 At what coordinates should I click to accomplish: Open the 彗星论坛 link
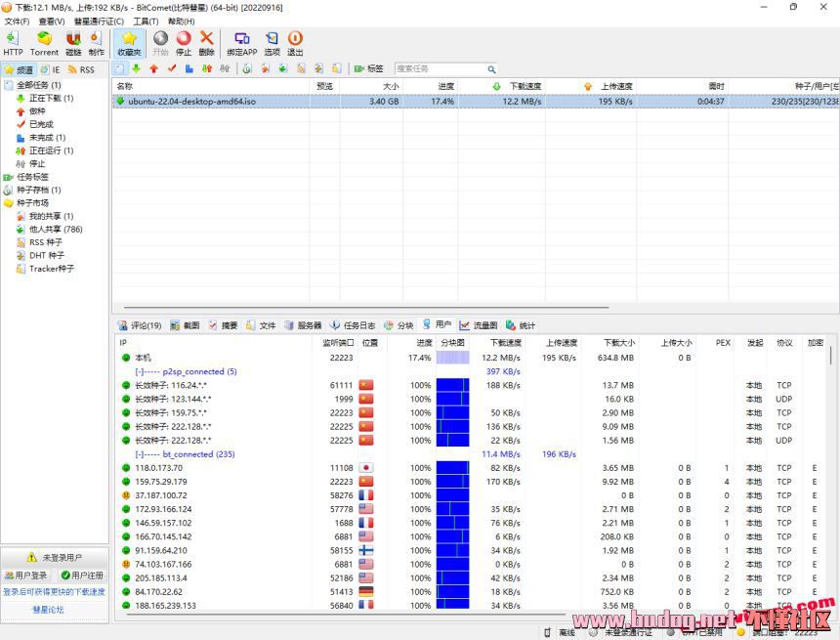click(48, 610)
